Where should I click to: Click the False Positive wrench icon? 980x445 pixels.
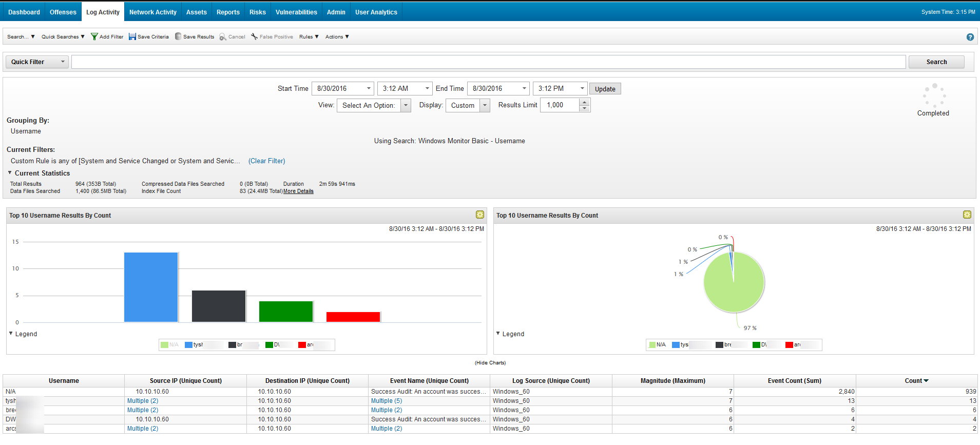coord(254,36)
